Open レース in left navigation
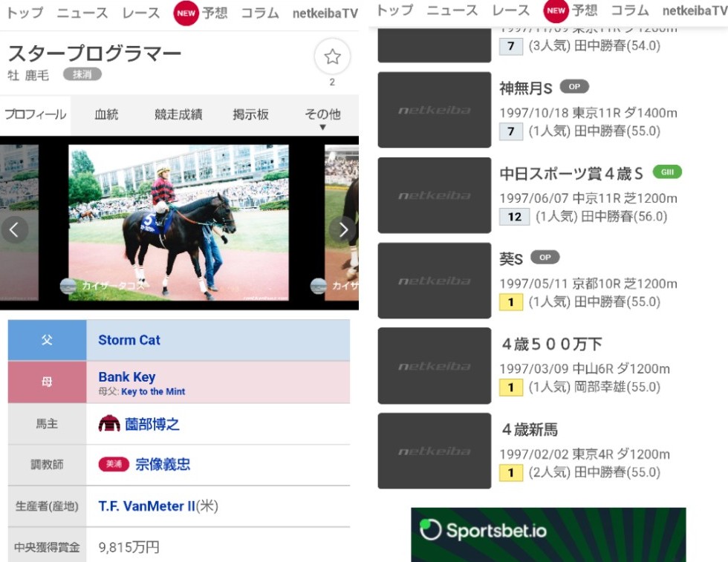 pyautogui.click(x=141, y=13)
